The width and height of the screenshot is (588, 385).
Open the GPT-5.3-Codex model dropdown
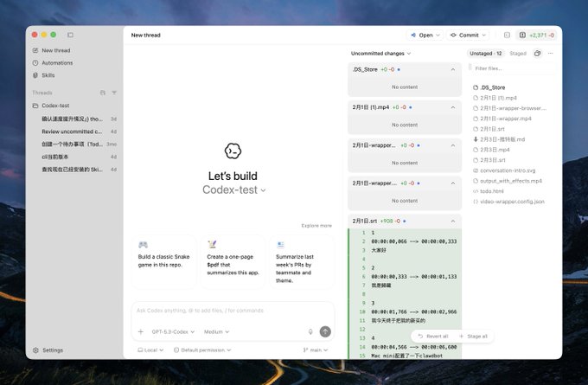coord(173,331)
